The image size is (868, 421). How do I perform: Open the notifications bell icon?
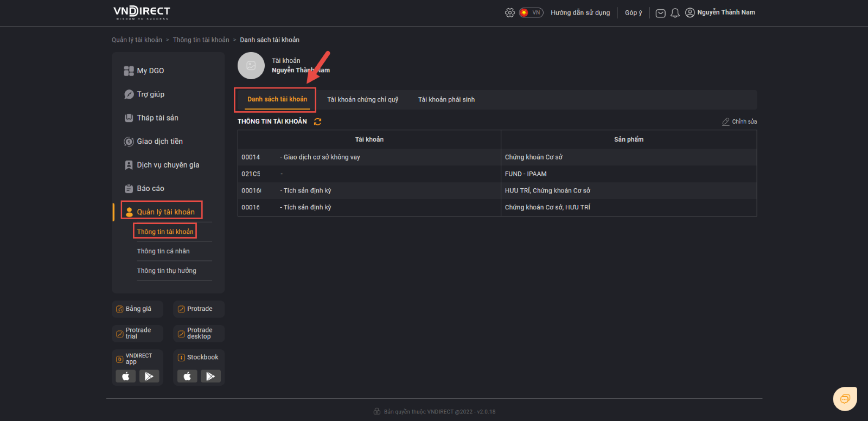point(675,13)
